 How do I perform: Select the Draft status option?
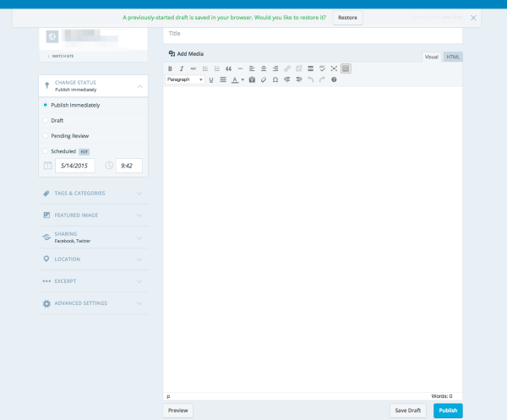coord(45,121)
